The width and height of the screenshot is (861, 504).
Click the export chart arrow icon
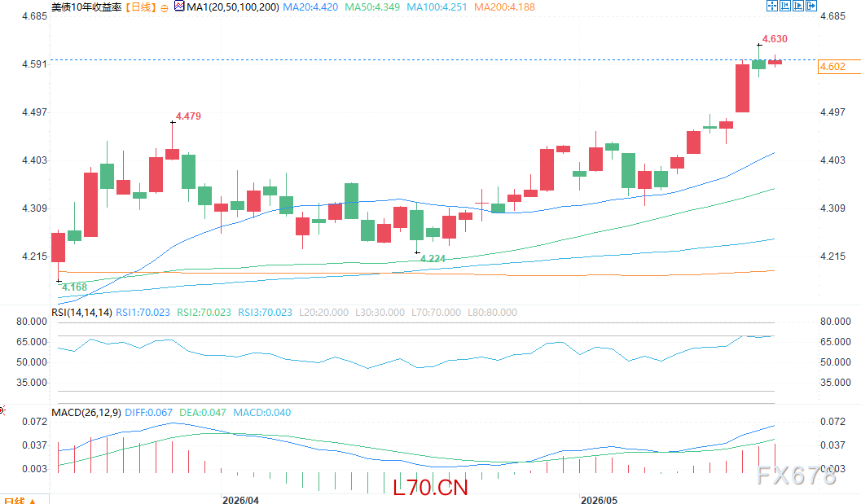coord(811,6)
